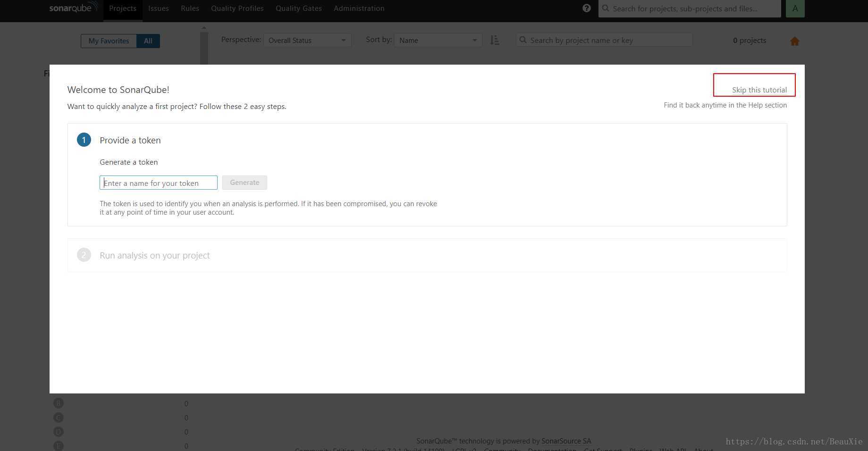Viewport: 868px width, 451px height.
Task: Toggle the sort order icon
Action: pos(495,40)
